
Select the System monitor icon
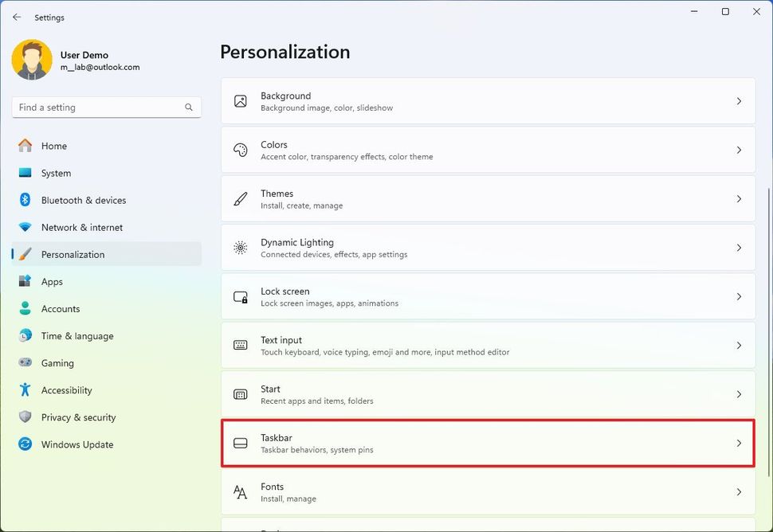[26, 173]
